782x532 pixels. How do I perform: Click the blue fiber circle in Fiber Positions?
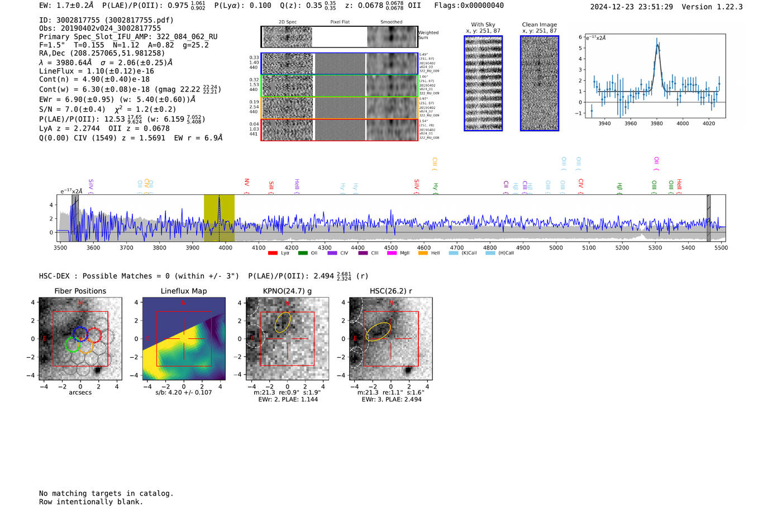point(80,334)
